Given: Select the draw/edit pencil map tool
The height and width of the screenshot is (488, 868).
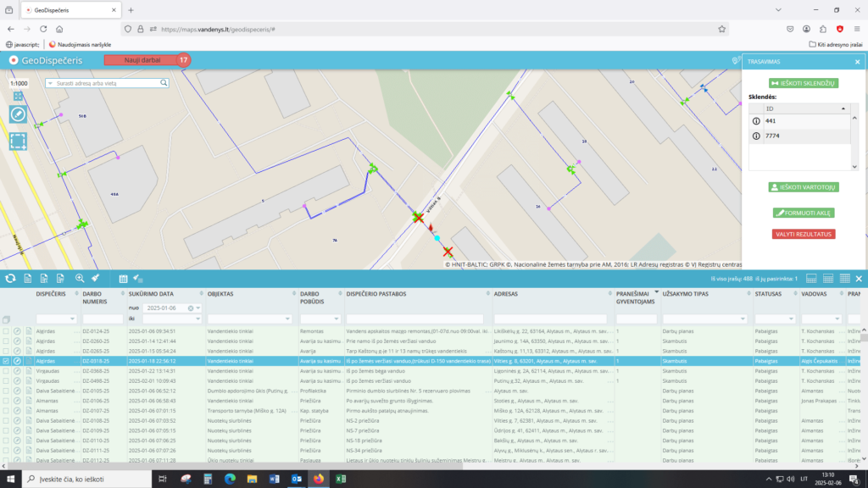Looking at the screenshot, I should point(18,114).
